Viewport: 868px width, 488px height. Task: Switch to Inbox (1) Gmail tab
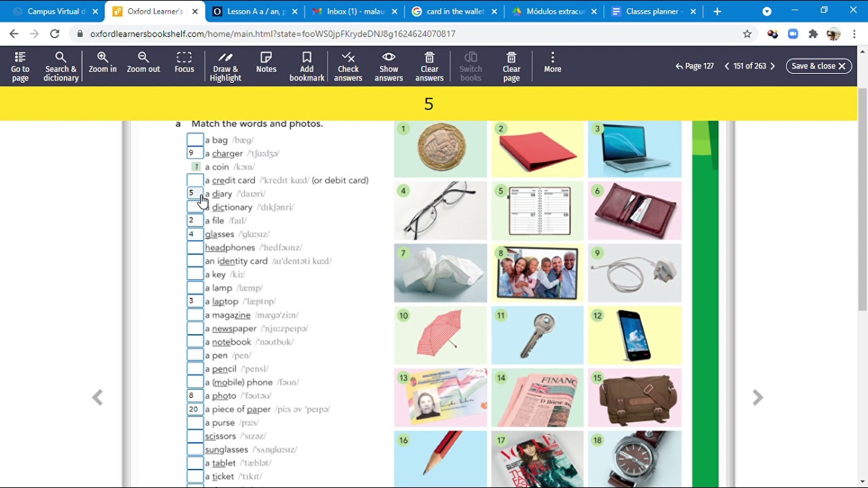click(354, 12)
